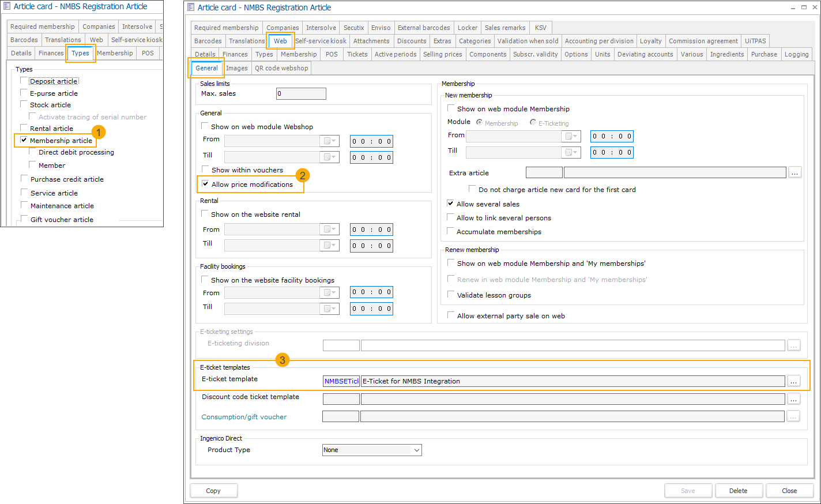This screenshot has height=504, width=821.
Task: Open New membership From date dropdown
Action: (x=571, y=137)
